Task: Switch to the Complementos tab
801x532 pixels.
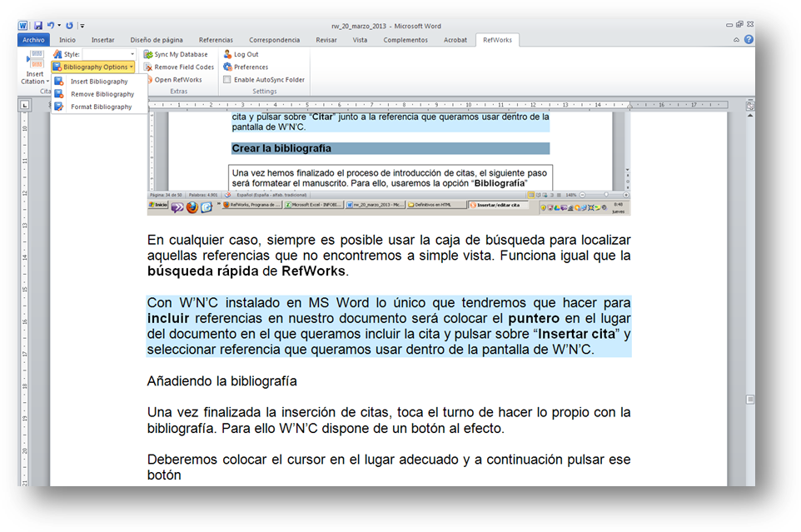Action: (x=405, y=40)
